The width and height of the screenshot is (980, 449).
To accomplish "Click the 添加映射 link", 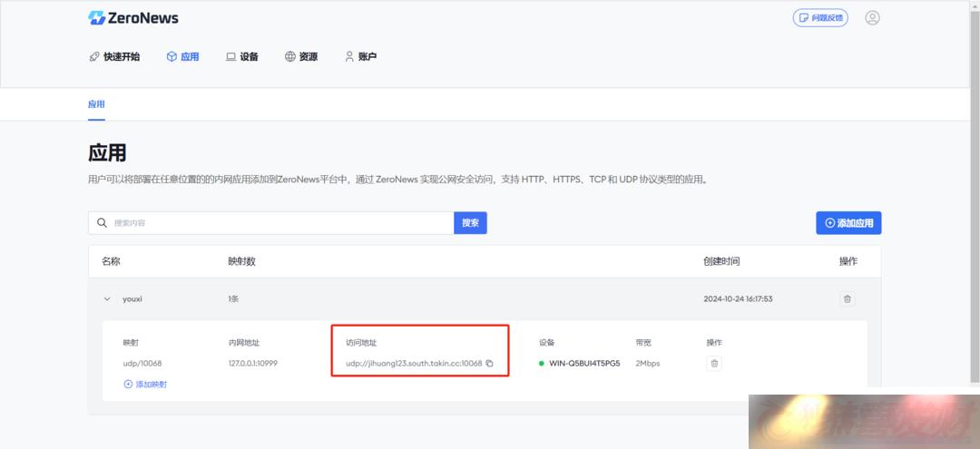I will (152, 385).
